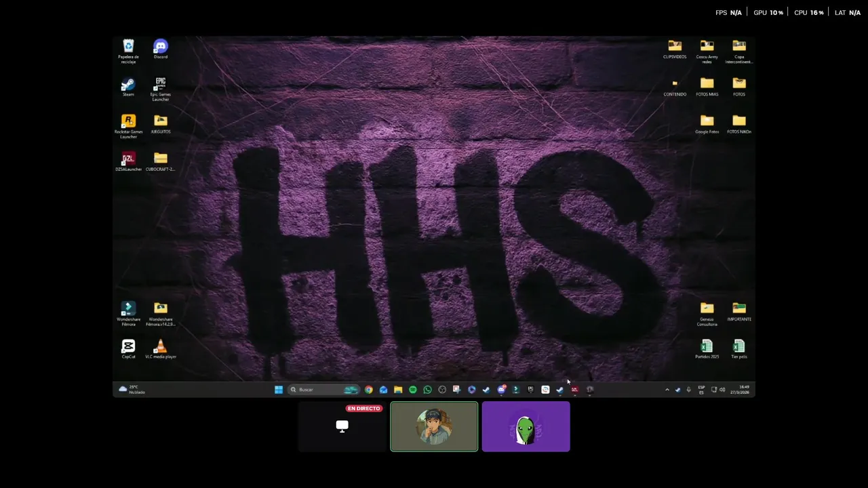The height and width of the screenshot is (488, 868).
Task: Open the Windows Start menu
Action: [279, 390]
